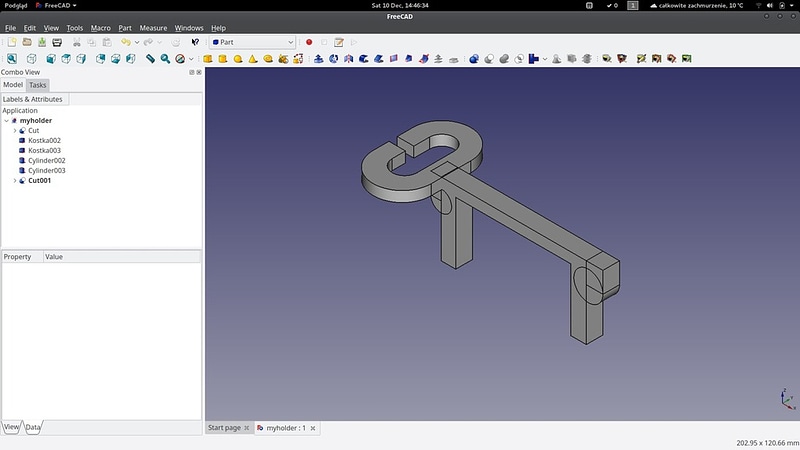Open the macro editor notepad icon
The width and height of the screenshot is (800, 450).
pyautogui.click(x=339, y=42)
